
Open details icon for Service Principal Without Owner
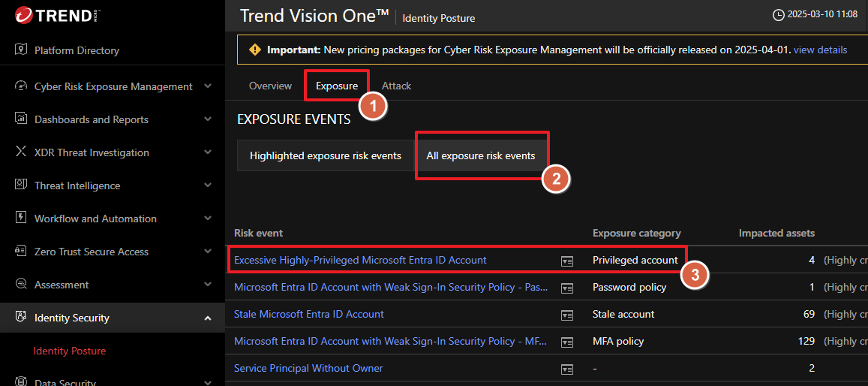click(567, 369)
